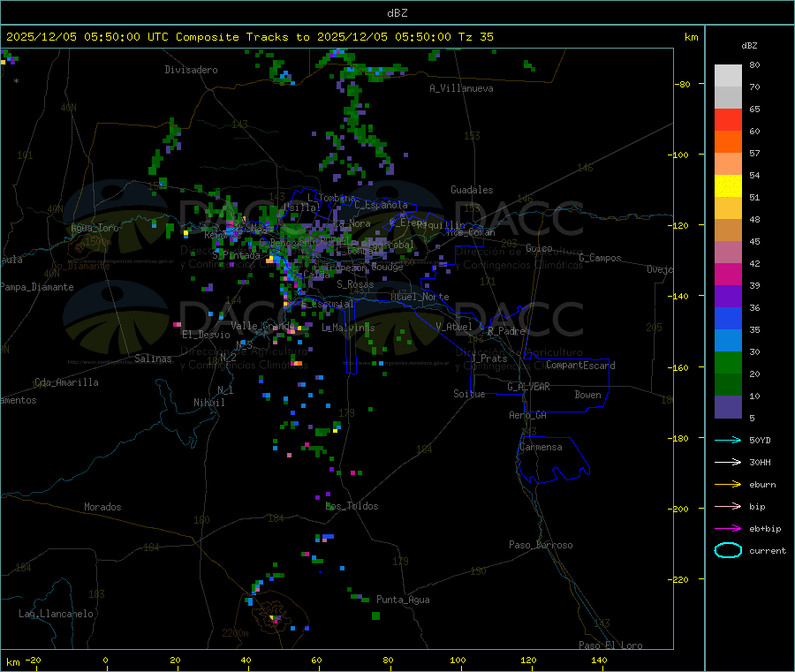Image resolution: width=795 pixels, height=672 pixels.
Task: Click the pink bip arrow legend
Action: click(x=728, y=506)
